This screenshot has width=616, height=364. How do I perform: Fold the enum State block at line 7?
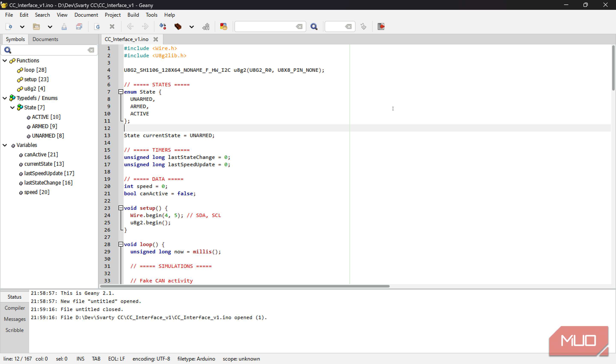point(121,92)
